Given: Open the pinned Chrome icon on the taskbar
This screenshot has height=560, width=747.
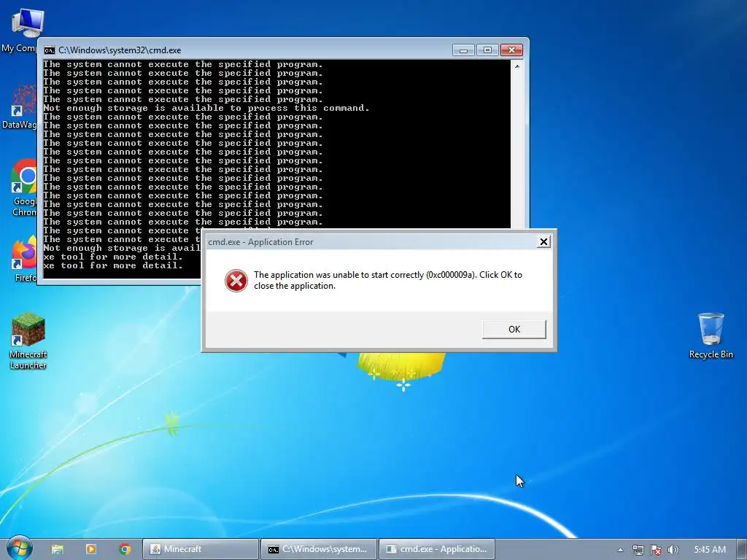Looking at the screenshot, I should pos(125,549).
